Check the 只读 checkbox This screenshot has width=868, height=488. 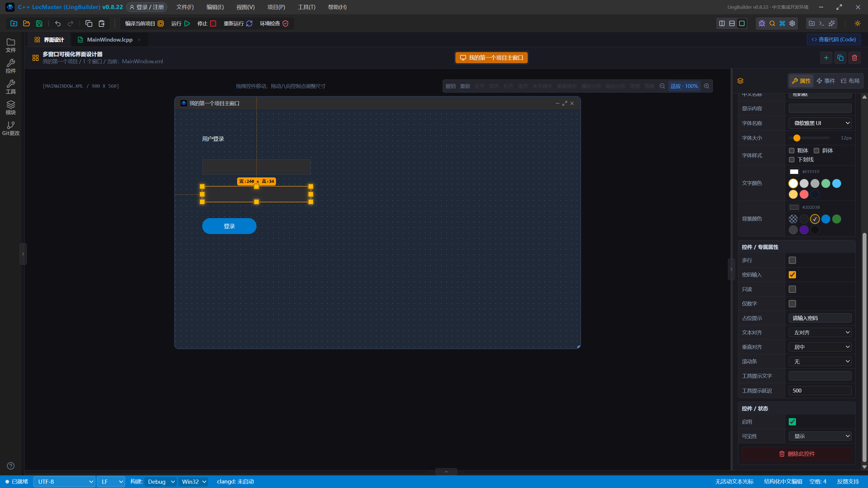pos(792,289)
